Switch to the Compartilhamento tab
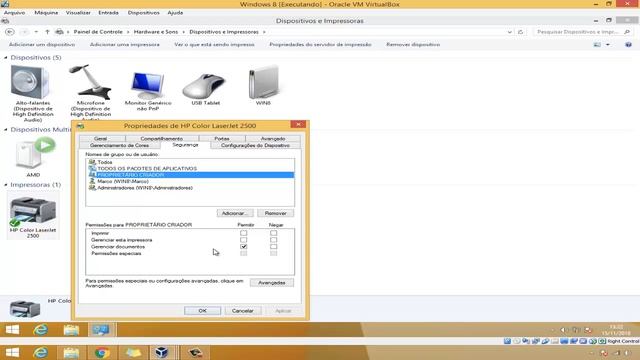This screenshot has height=360, width=640. point(162,139)
